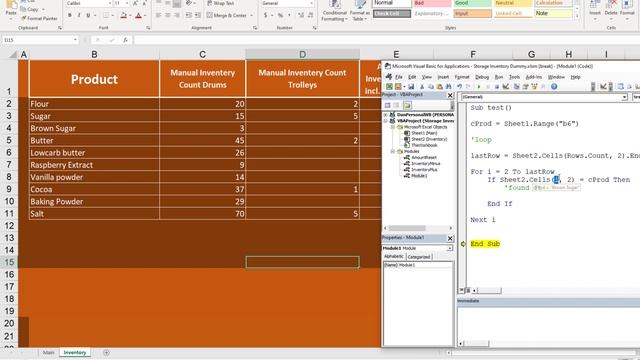Screen dimensions: 640x360
Task: Click the Bold button in Excel ribbon
Action: click(70, 16)
